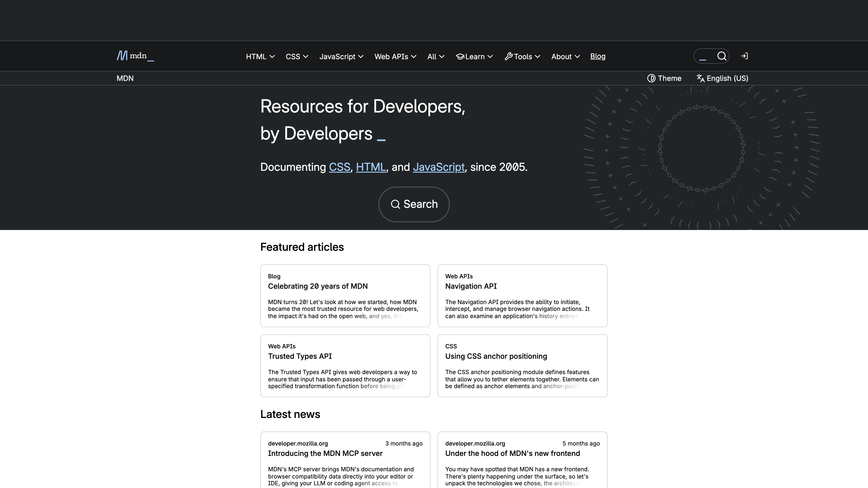
Task: Expand the Learn menu chevron
Action: coord(490,56)
